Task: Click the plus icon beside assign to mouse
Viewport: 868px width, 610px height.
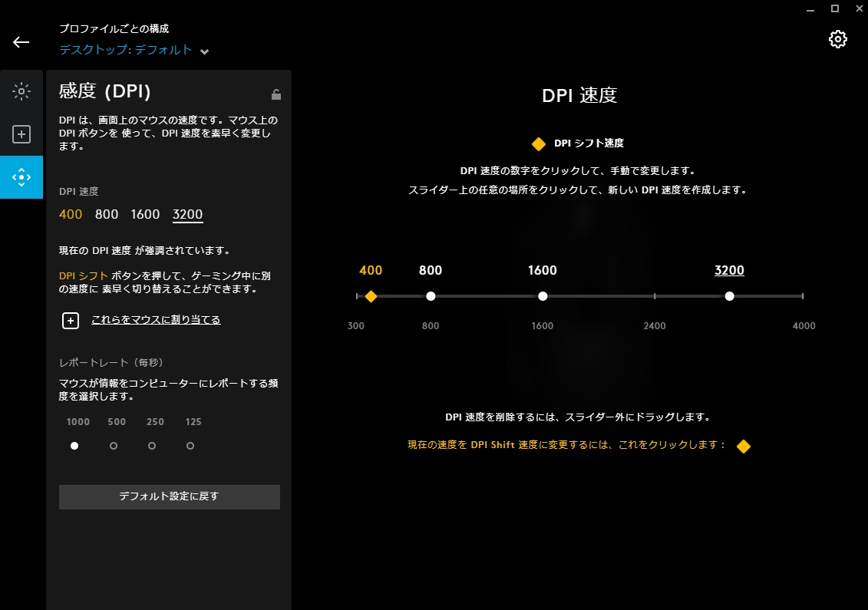Action: click(71, 320)
